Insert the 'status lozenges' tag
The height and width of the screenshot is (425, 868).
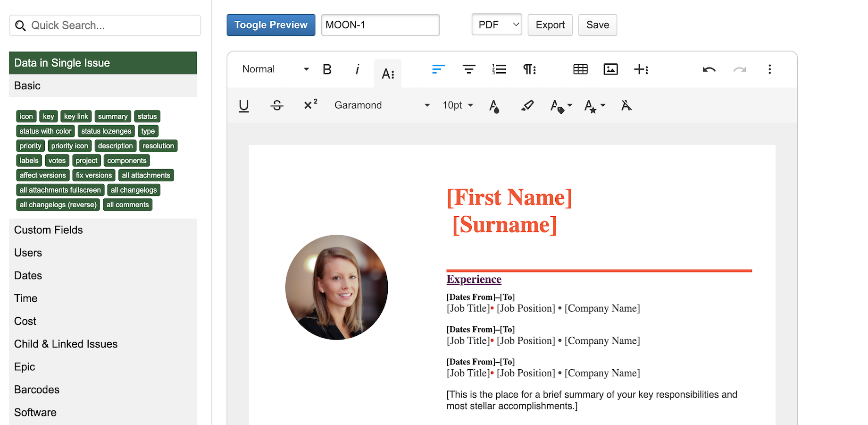(x=106, y=131)
